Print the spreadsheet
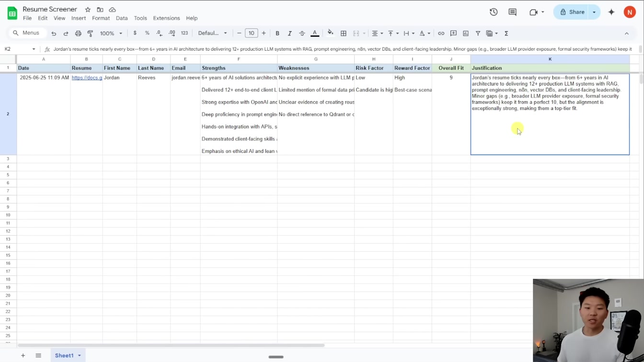This screenshot has height=362, width=644. (78, 34)
